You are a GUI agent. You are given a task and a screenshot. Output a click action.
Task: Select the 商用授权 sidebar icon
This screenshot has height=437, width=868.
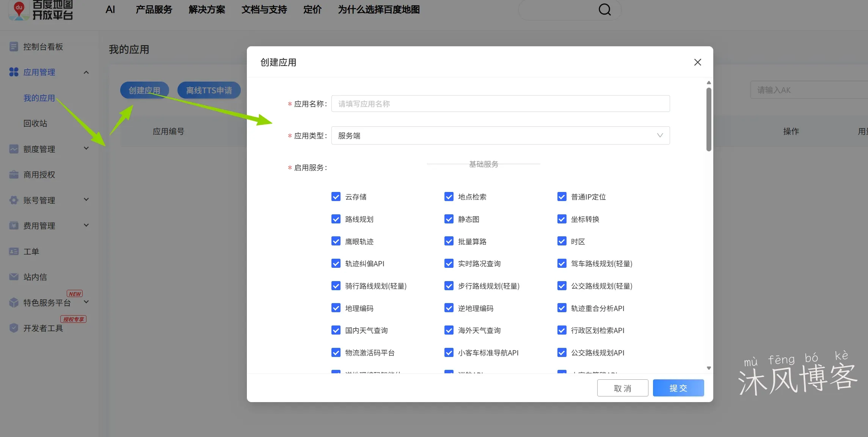(14, 174)
